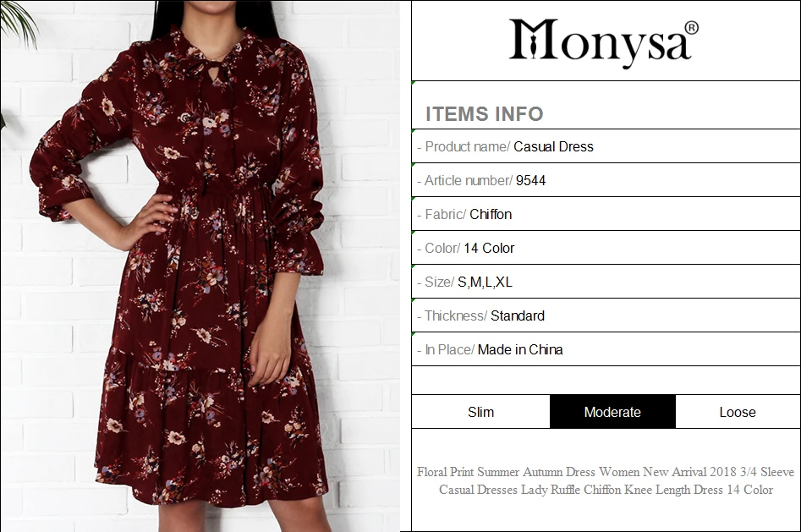Viewport: 801px width, 532px height.
Task: Click the green marker beside In Place row
Action: (414, 333)
